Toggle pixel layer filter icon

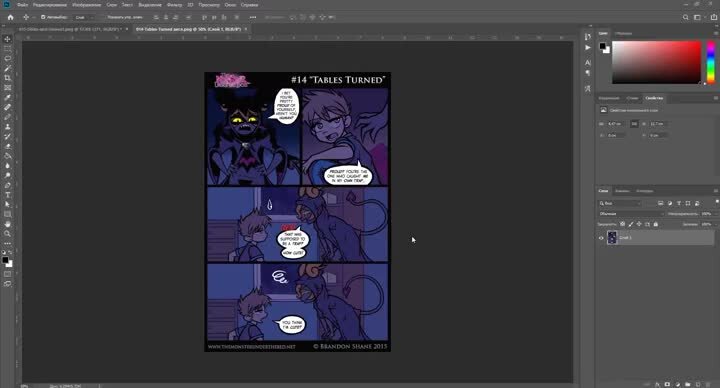pos(661,203)
